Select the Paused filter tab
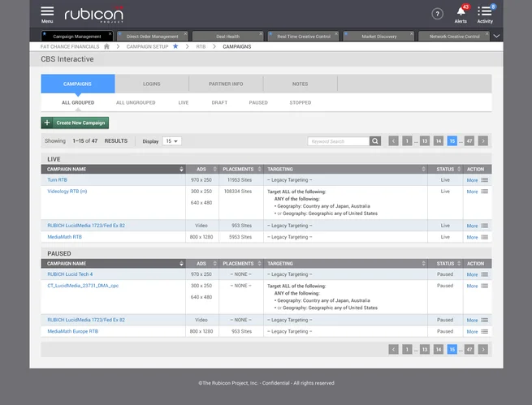 tap(258, 102)
